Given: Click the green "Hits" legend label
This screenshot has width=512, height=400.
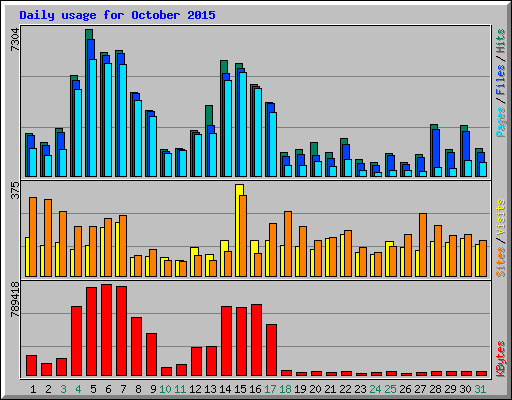Looking at the screenshot, I should point(500,41).
